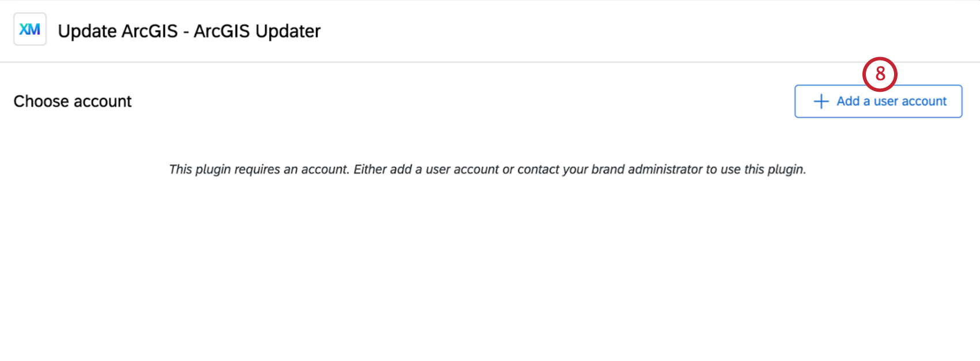Click the XM badge beside the title
Screen dimensions: 980x361
pos(29,29)
